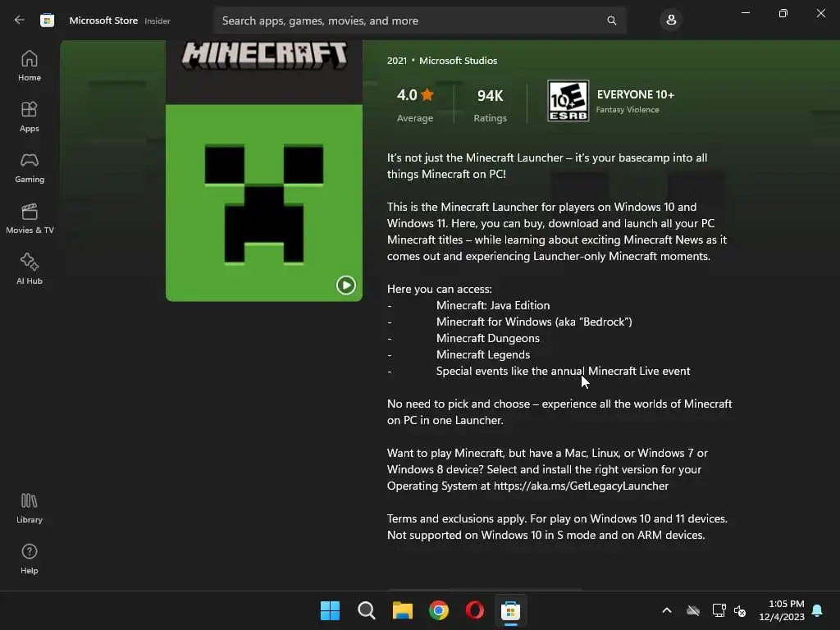Open Library in the sidebar
Screen dimensions: 840x630
(30, 509)
